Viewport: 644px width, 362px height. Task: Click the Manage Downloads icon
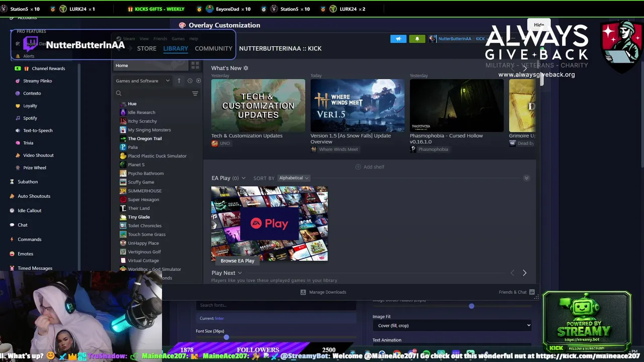coord(303,292)
